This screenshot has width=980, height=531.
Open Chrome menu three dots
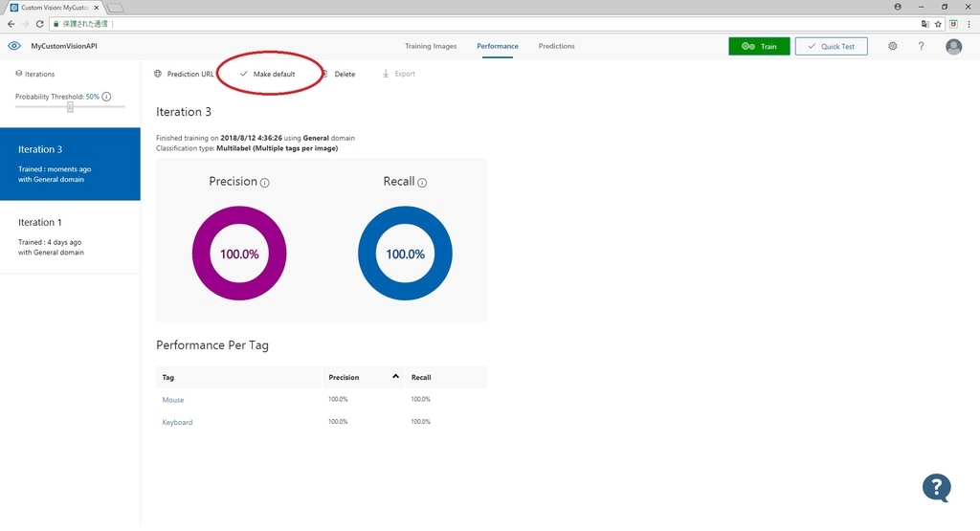(969, 24)
